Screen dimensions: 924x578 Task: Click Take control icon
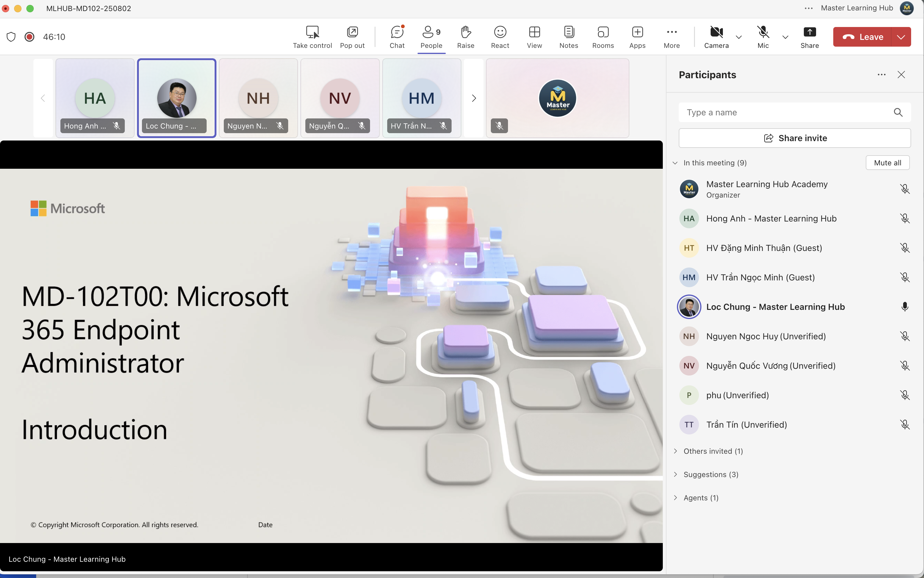tap(312, 37)
